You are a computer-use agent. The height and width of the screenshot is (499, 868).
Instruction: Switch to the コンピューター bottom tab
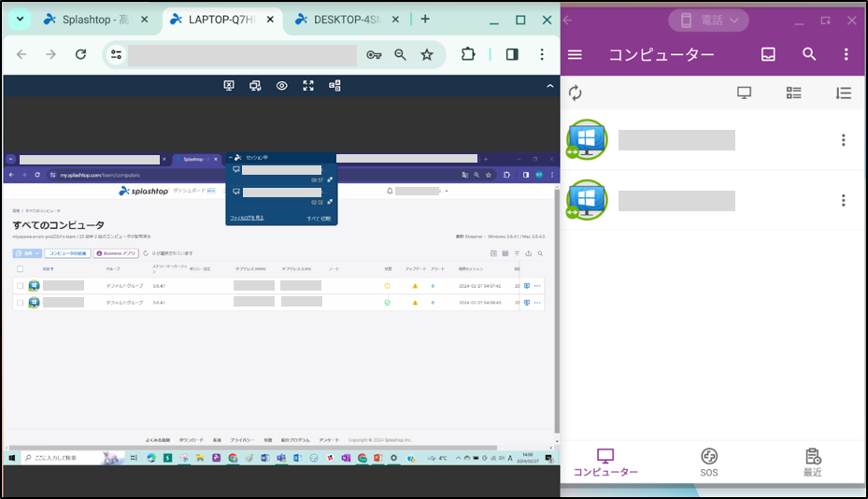tap(605, 463)
